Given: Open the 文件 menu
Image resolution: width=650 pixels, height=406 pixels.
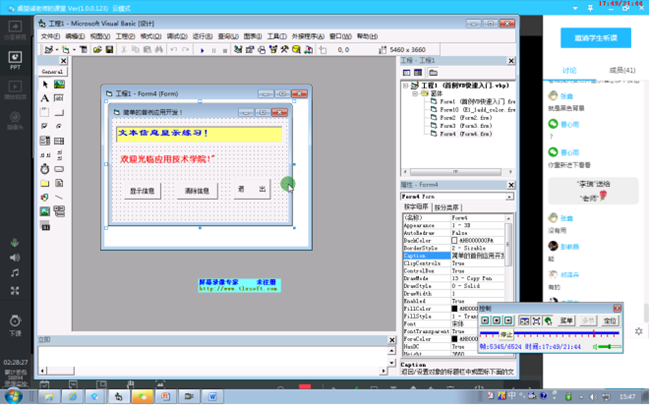Looking at the screenshot, I should (50, 36).
